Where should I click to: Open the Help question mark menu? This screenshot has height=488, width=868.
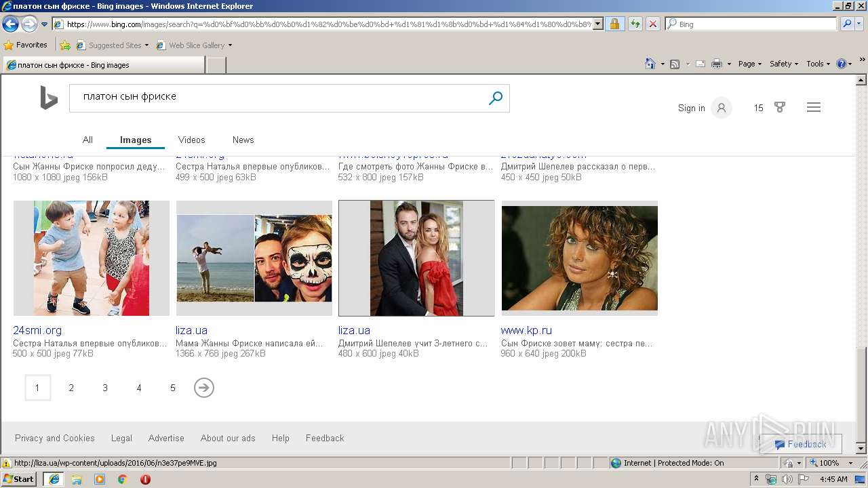pos(844,64)
